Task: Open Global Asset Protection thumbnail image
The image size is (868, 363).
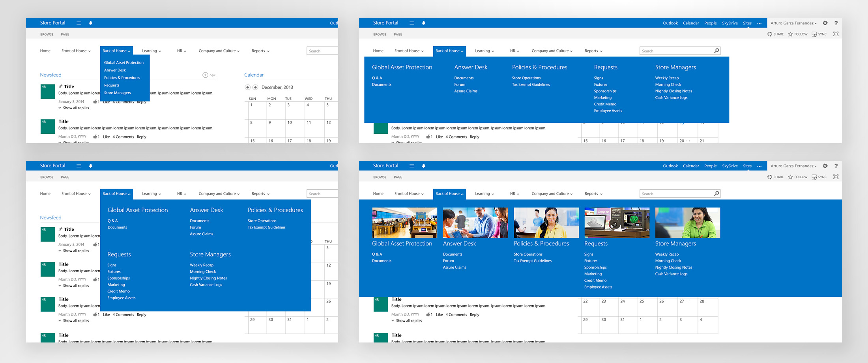Action: [x=404, y=223]
